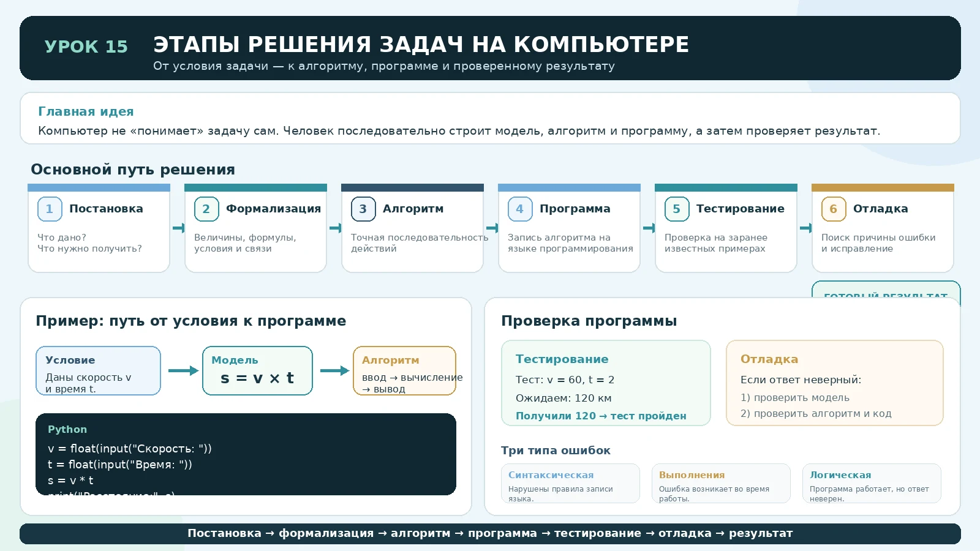Click the sentence 'Компьютер не «понимает» задачу сам…'
Image resolution: width=980 pixels, height=551 pixels.
point(459,130)
